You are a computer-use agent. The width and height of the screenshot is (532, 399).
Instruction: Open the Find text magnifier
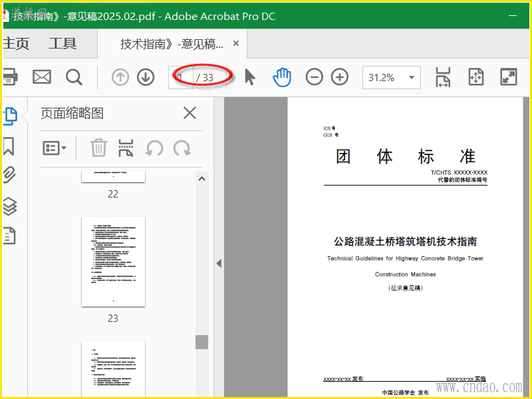point(74,77)
